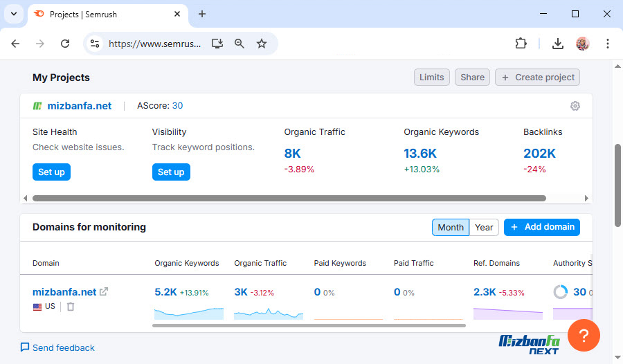View site information icon in address bar

coord(95,44)
